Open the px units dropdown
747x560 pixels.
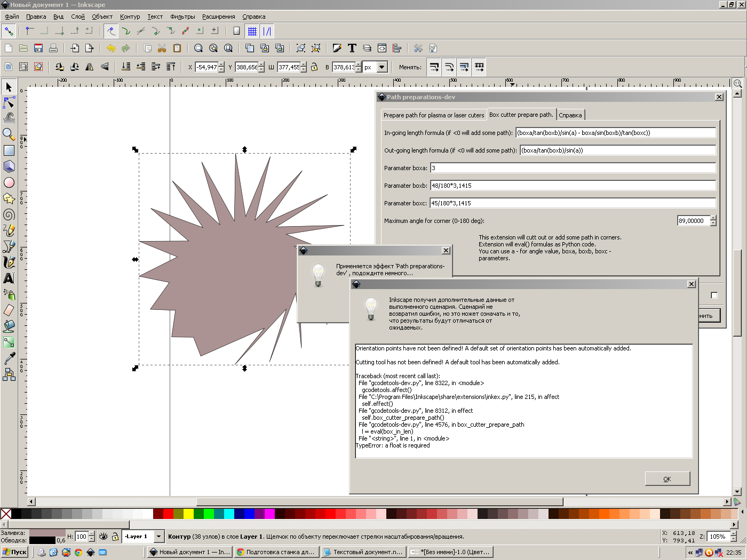click(x=382, y=67)
